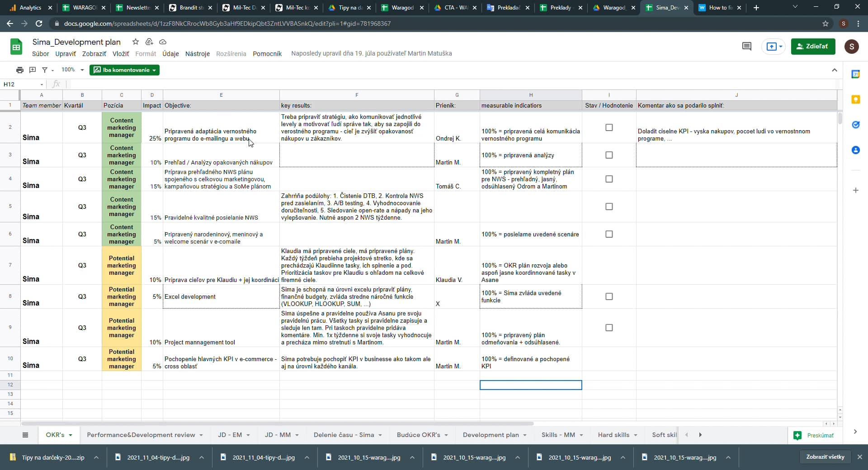Click the Zdieľať button

pyautogui.click(x=813, y=46)
